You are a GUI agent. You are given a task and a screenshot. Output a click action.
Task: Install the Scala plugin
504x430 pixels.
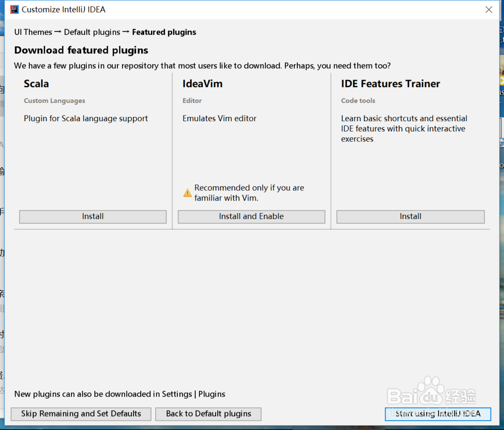point(93,217)
